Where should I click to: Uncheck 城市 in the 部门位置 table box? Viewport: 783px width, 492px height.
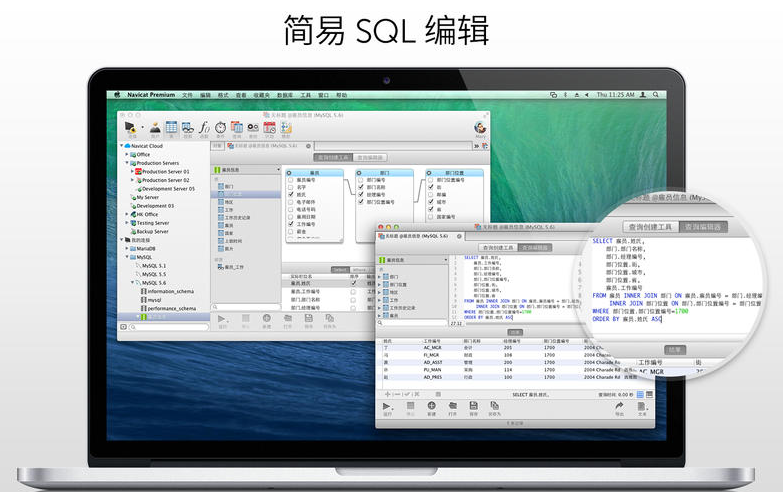pos(430,201)
